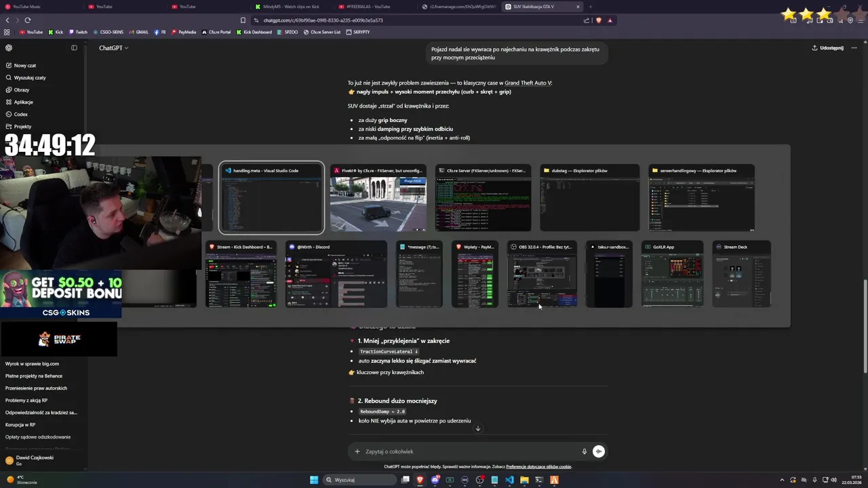
Task: Switch to the Cfx.re Server FXServer window thumbnail
Action: [x=483, y=198]
